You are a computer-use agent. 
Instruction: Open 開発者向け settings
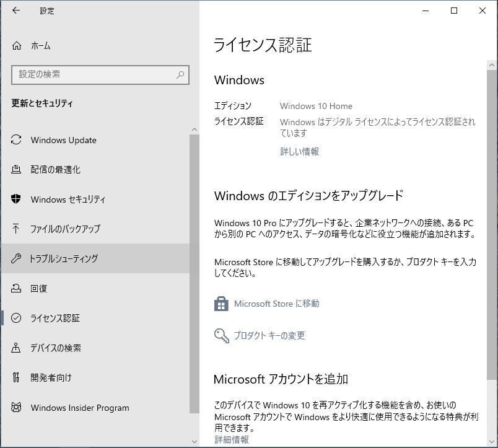(x=95, y=377)
